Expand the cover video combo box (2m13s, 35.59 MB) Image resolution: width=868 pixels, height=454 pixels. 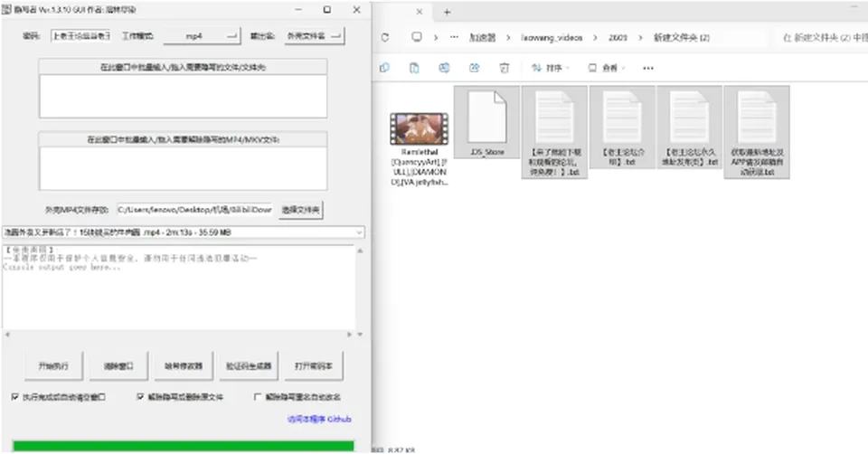[x=184, y=232]
